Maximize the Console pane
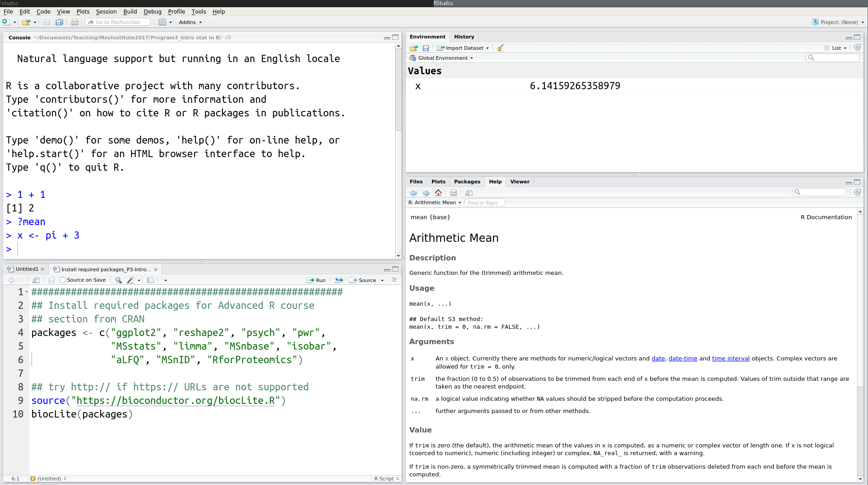 (395, 38)
